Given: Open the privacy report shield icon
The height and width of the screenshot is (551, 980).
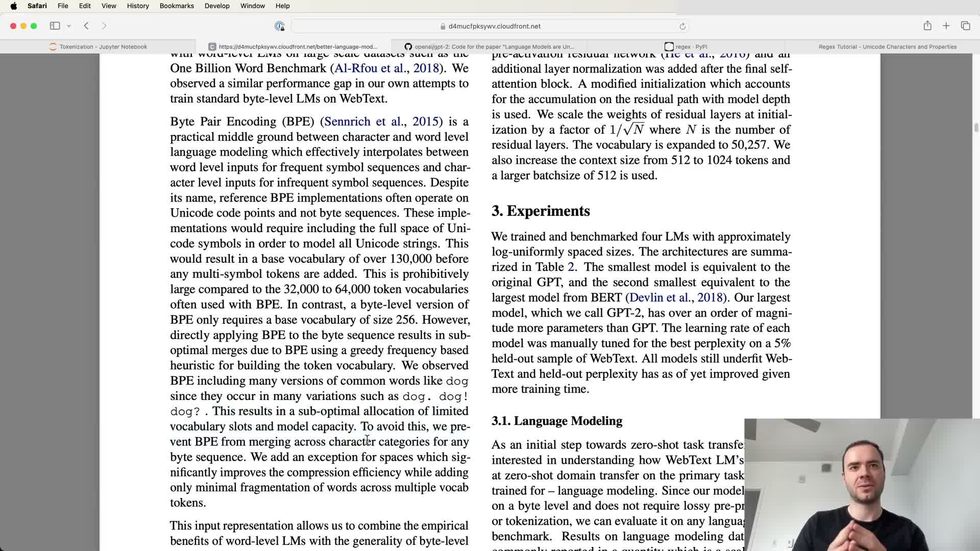Looking at the screenshot, I should click(279, 26).
